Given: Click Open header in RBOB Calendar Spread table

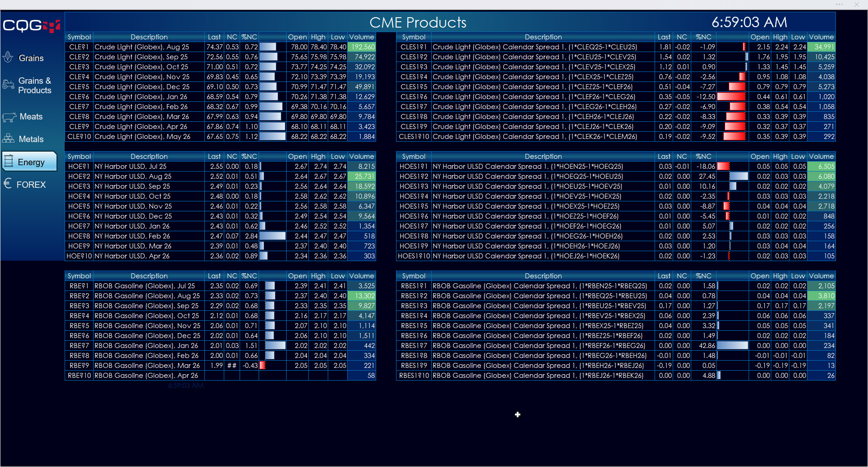Looking at the screenshot, I should pyautogui.click(x=760, y=276).
